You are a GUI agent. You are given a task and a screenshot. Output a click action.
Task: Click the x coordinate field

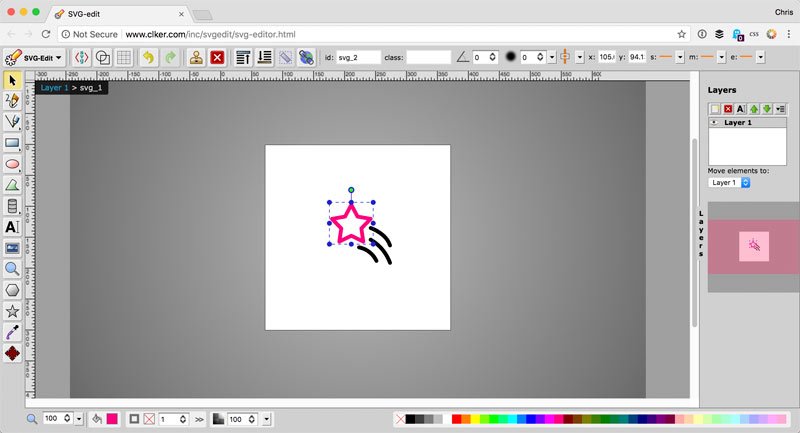click(607, 57)
